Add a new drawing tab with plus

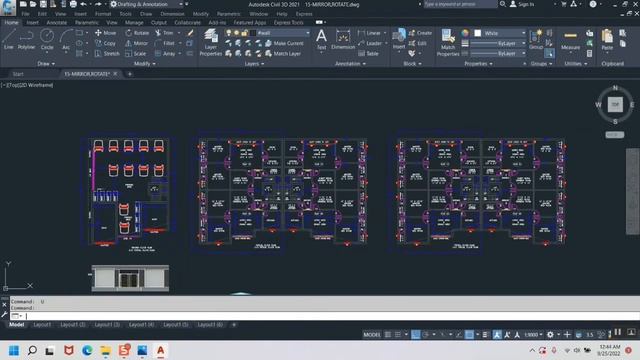(x=130, y=74)
